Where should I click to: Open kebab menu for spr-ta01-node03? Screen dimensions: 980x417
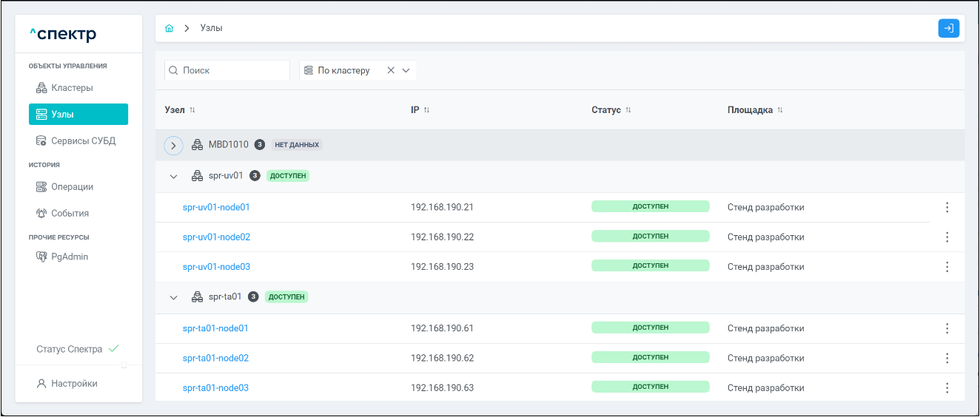[x=947, y=388]
